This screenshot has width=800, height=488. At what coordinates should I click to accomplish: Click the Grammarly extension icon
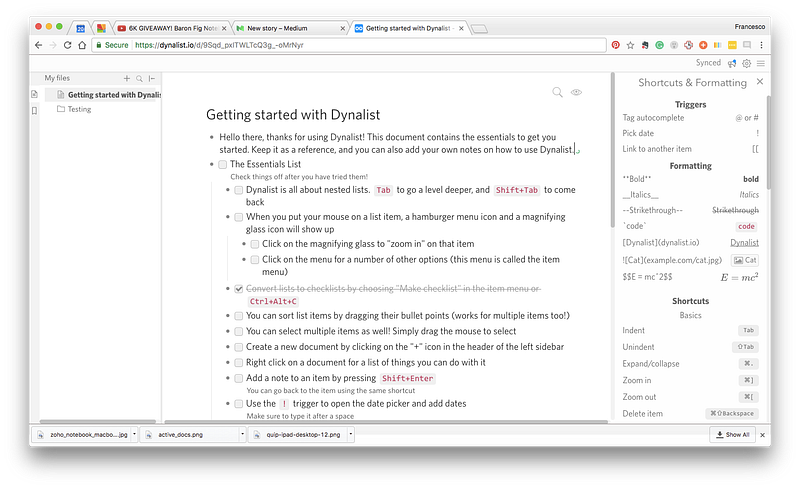(x=660, y=45)
